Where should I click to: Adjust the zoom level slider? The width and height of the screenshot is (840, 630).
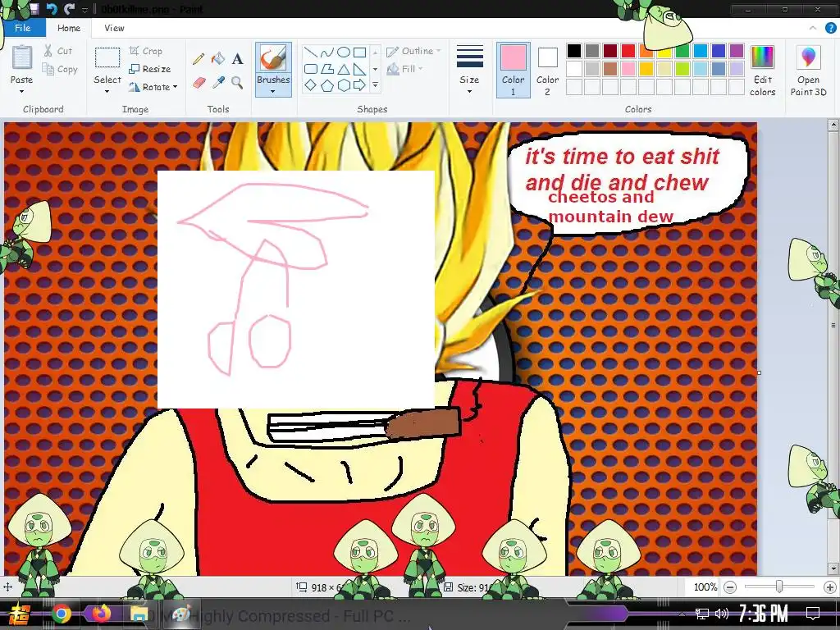779,587
